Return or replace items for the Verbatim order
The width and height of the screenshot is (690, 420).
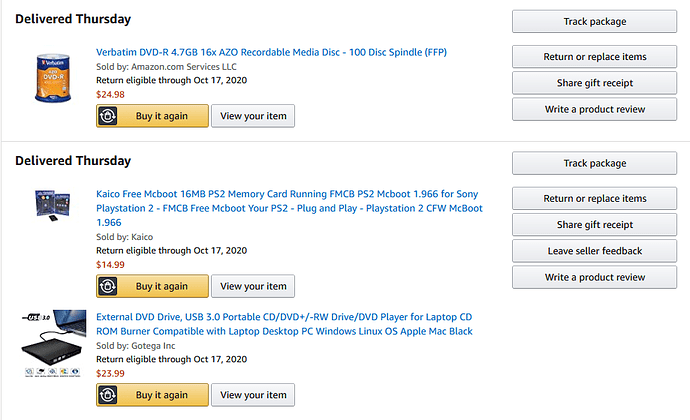coord(595,57)
